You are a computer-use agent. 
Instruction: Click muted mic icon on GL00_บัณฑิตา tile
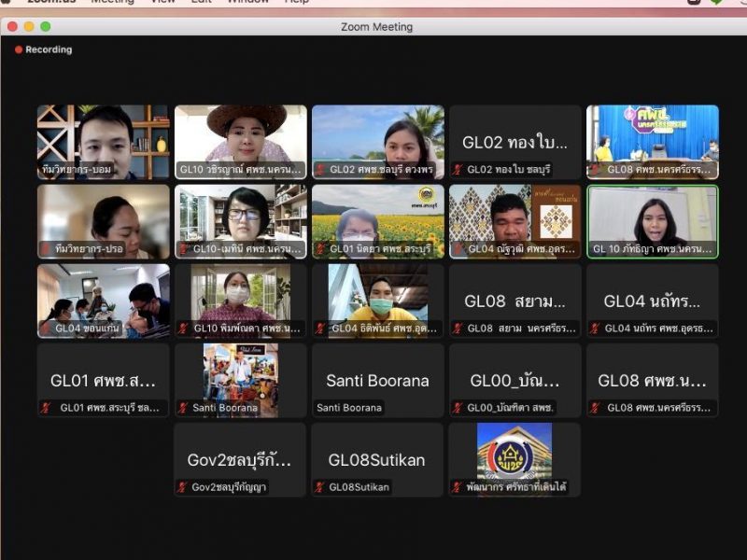point(458,408)
